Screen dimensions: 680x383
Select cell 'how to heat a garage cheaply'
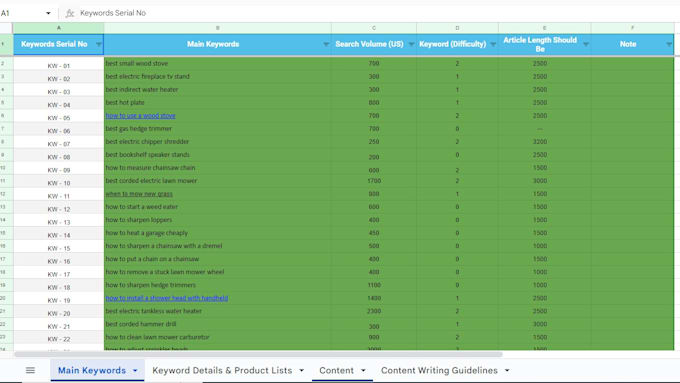pos(218,233)
